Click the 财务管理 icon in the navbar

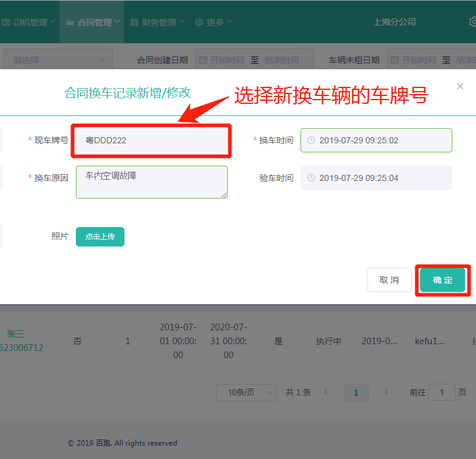pos(134,22)
